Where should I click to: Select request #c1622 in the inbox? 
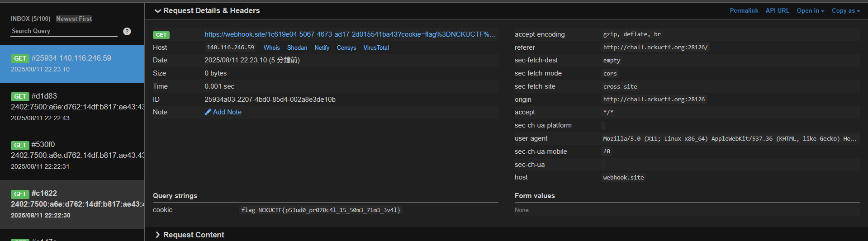pyautogui.click(x=72, y=204)
